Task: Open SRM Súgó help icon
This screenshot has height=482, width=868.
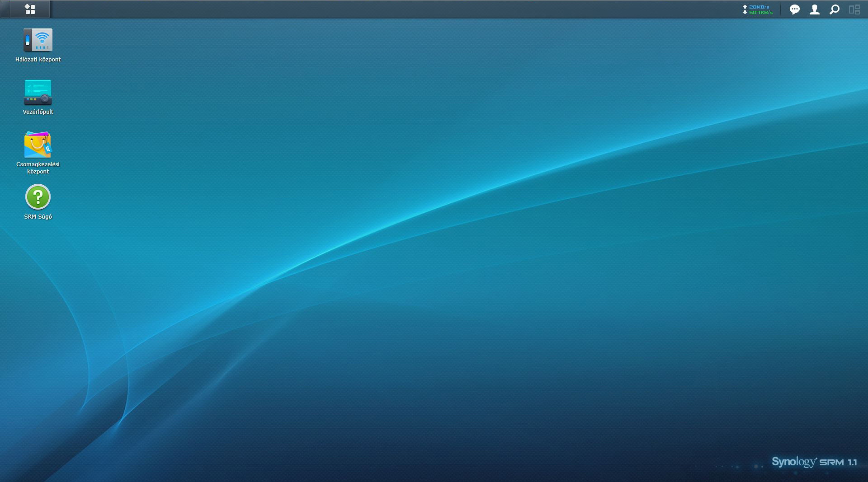Action: pyautogui.click(x=38, y=197)
